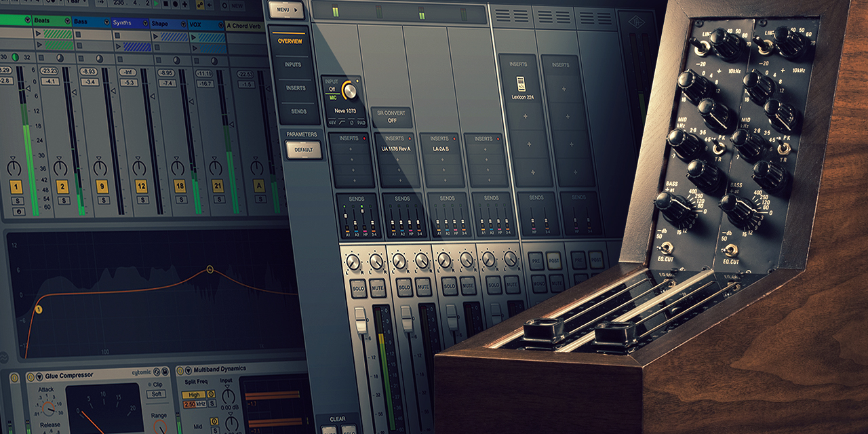Start playback with the green Ableton play button
868x434 pixels.
tap(156, 3)
